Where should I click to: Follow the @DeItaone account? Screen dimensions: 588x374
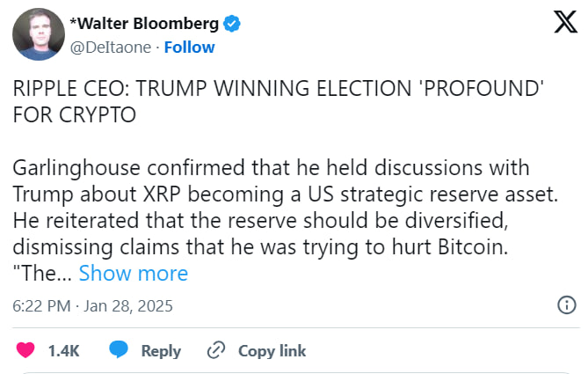click(189, 46)
